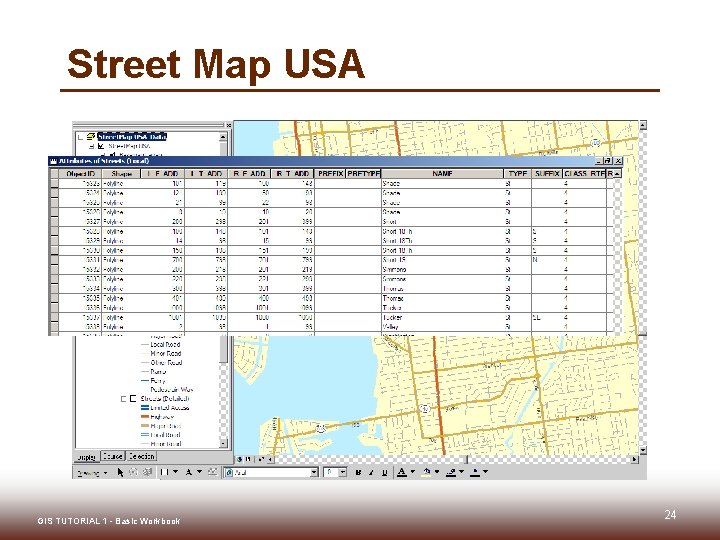Apply fill color paint bucket icon
This screenshot has height=540, width=720.
point(427,472)
